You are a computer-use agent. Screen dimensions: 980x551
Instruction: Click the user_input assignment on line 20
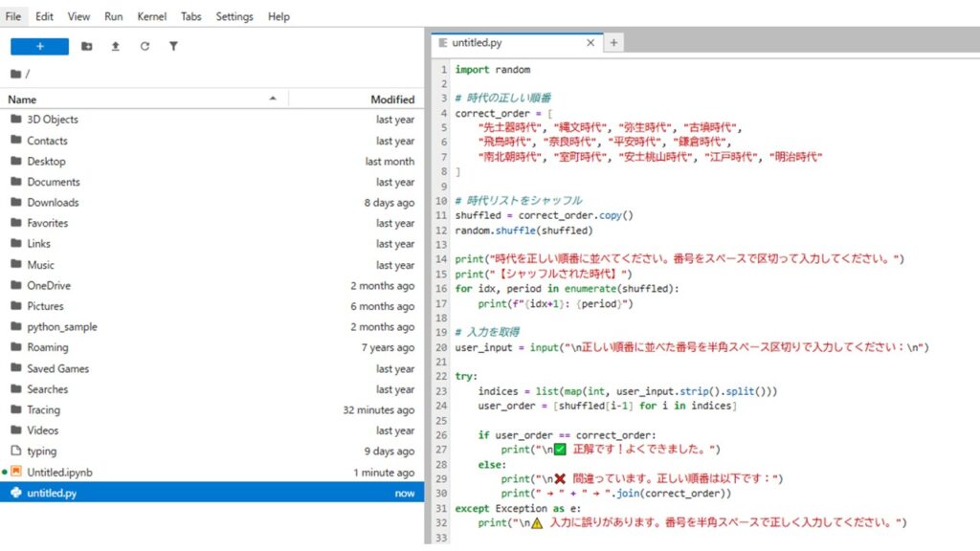[x=692, y=347]
